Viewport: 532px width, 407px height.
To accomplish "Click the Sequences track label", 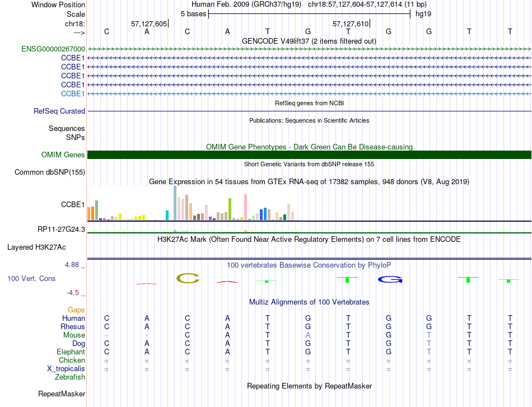I will [67, 128].
